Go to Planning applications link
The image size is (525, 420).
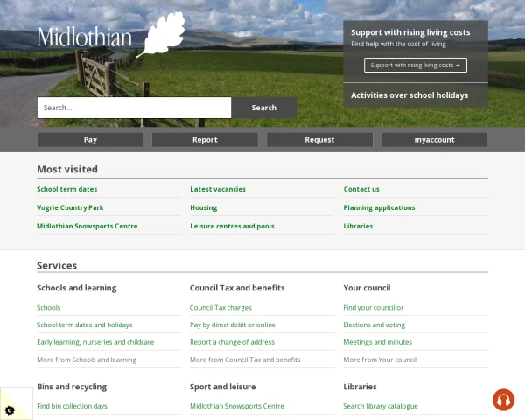point(379,207)
